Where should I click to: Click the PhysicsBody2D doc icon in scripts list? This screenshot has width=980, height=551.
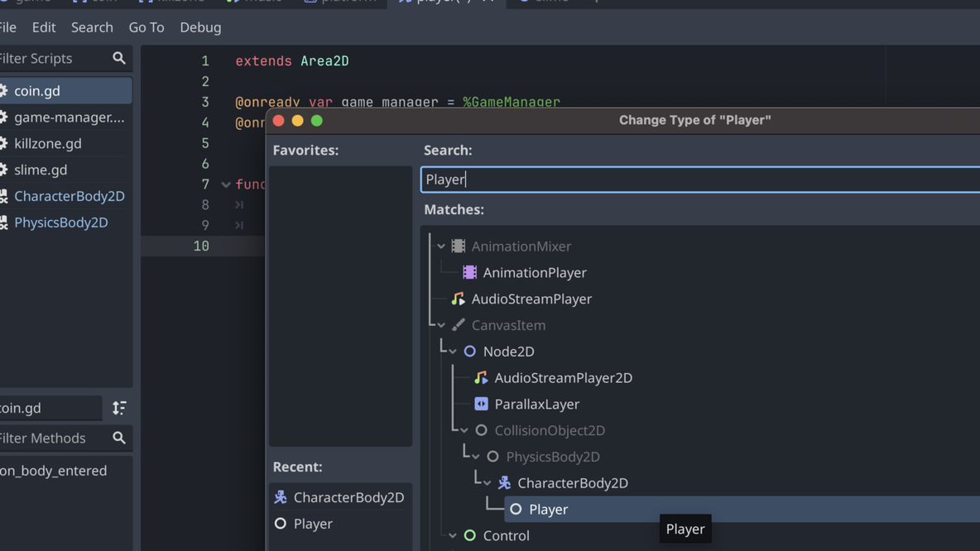coord(2,223)
